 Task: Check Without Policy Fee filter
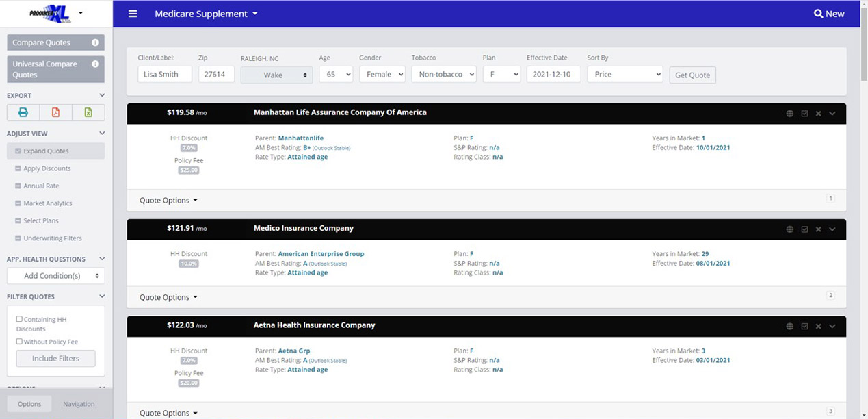[19, 341]
